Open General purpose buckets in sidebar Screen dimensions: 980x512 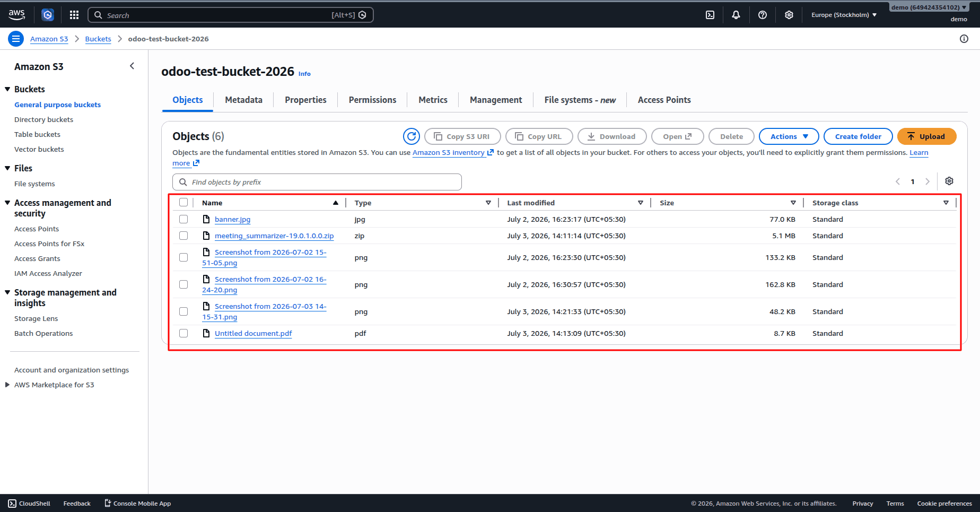tap(57, 105)
